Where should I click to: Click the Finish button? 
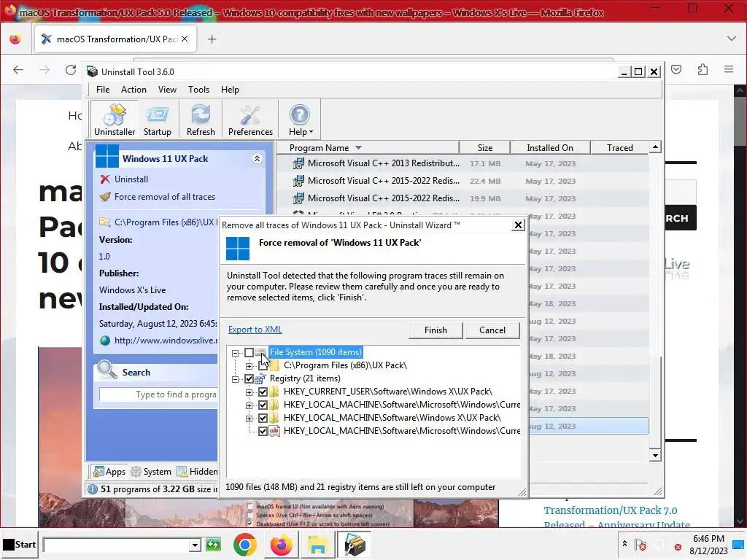[436, 330]
